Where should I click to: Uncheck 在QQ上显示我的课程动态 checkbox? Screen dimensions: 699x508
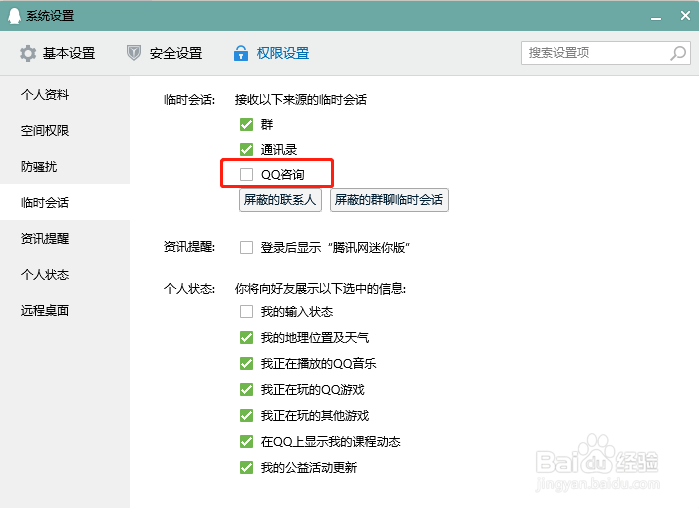(247, 442)
